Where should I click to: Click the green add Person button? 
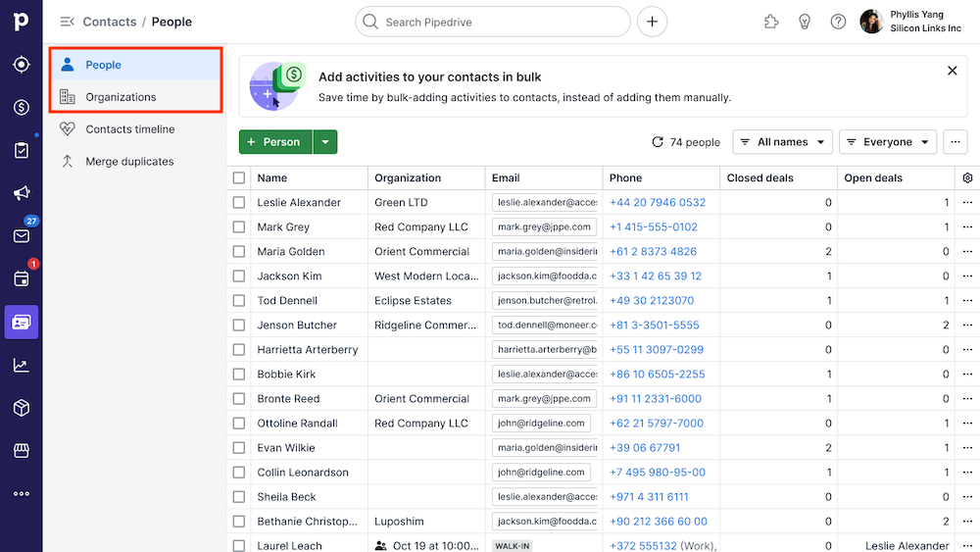[274, 142]
